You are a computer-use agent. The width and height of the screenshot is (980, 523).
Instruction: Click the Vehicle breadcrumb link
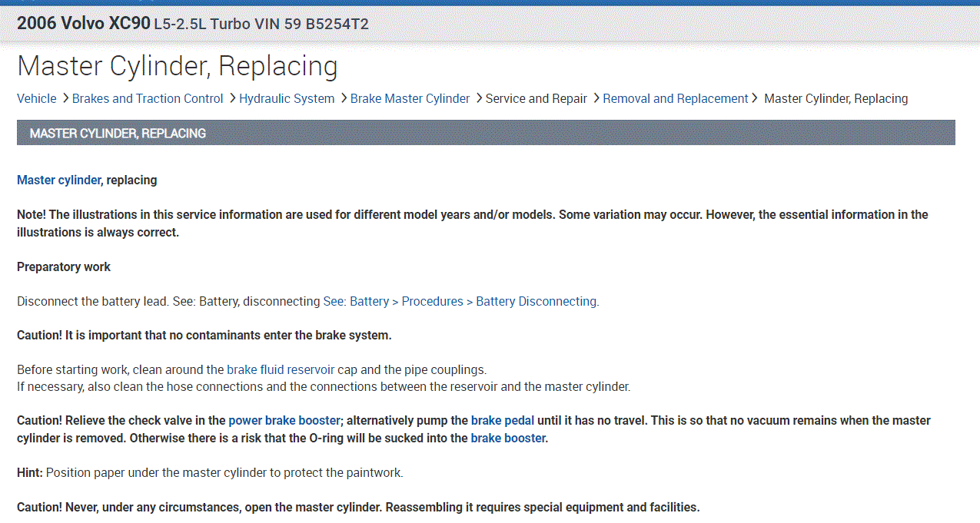coord(37,98)
